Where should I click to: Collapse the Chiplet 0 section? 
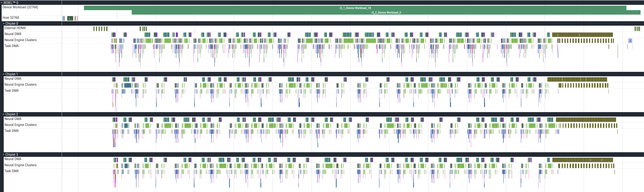(x=4, y=24)
